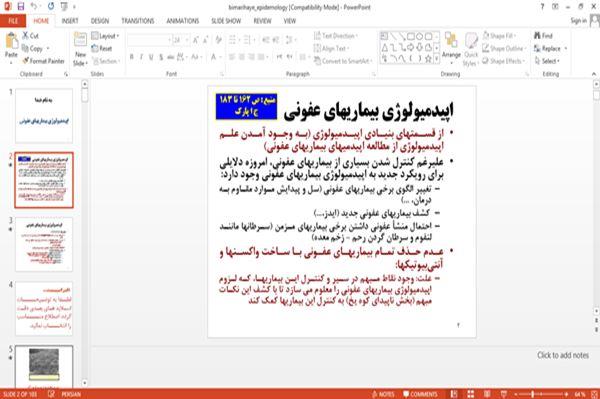Toggle Underline formatting
Viewport: 600px width, 399px height.
[151, 57]
